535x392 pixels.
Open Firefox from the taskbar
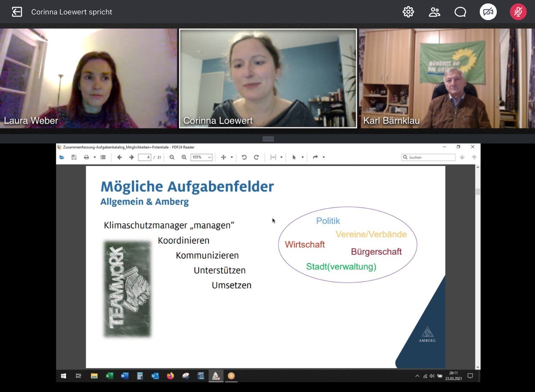170,376
